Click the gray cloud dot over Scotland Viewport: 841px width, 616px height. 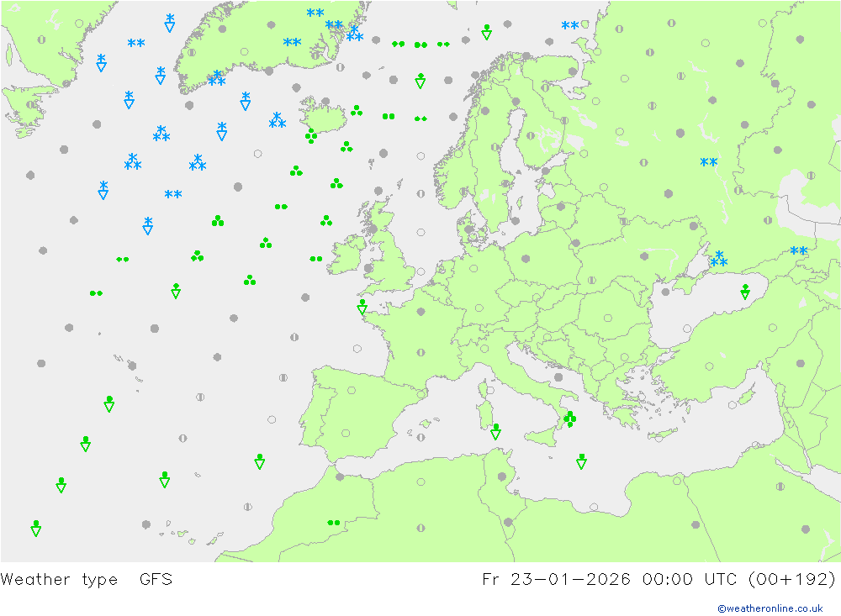(373, 229)
